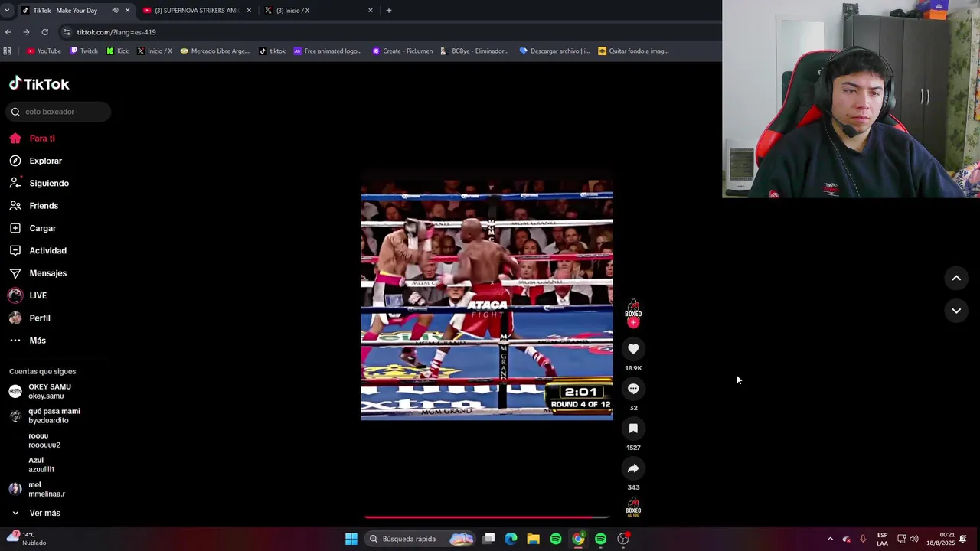Open a new browser tab

[389, 11]
